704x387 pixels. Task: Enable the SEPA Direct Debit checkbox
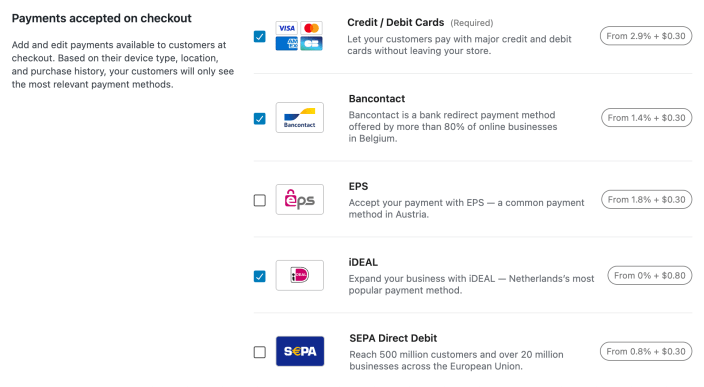[260, 352]
